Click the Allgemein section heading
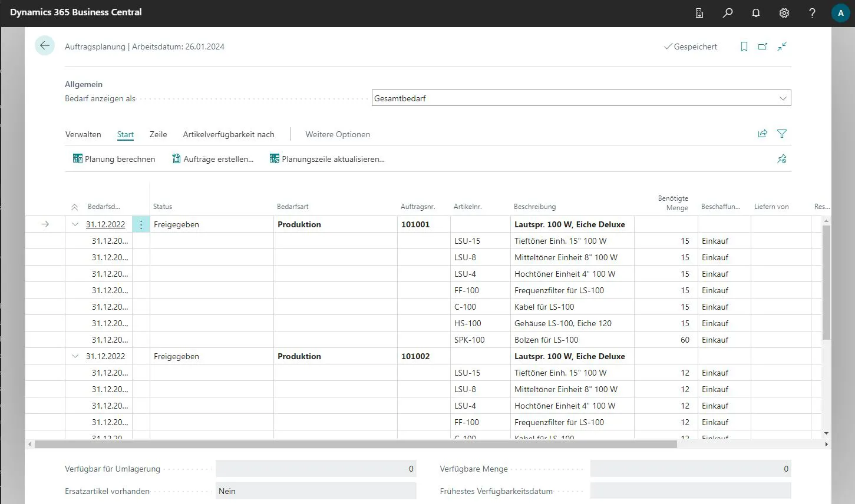Viewport: 855px width, 504px height. pyautogui.click(x=84, y=84)
